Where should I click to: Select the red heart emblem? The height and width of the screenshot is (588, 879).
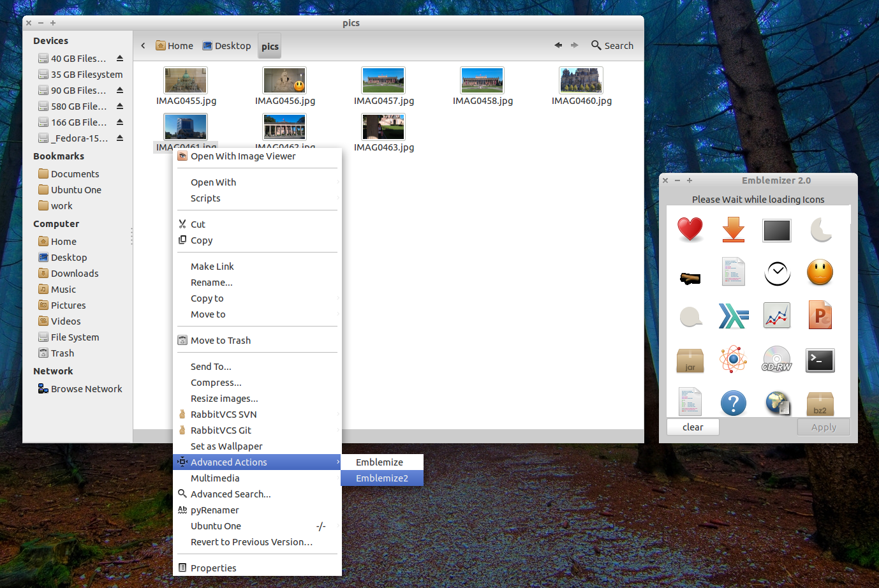690,230
